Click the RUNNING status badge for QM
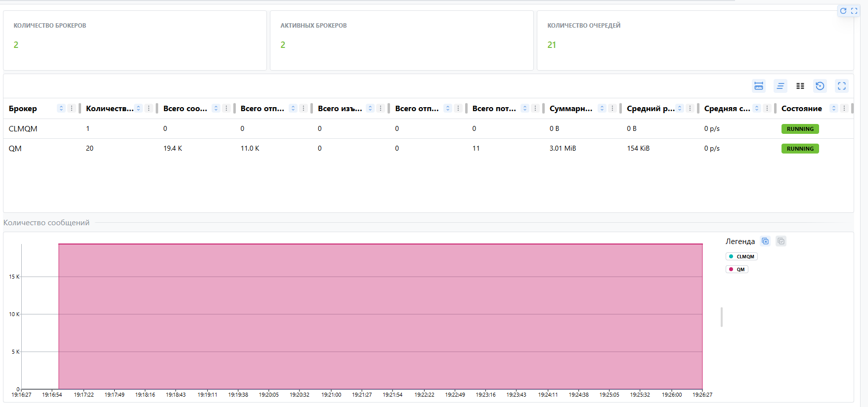The image size is (868, 407). 800,149
